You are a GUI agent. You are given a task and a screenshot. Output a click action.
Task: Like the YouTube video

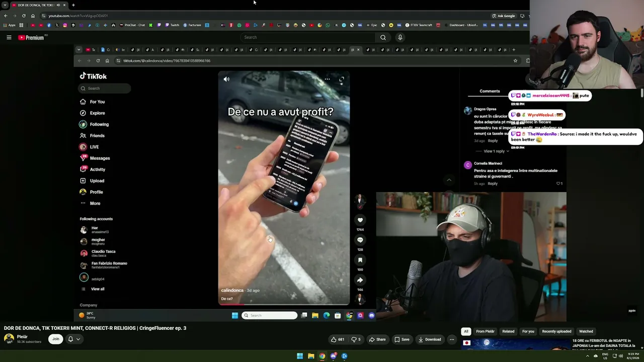click(x=338, y=339)
